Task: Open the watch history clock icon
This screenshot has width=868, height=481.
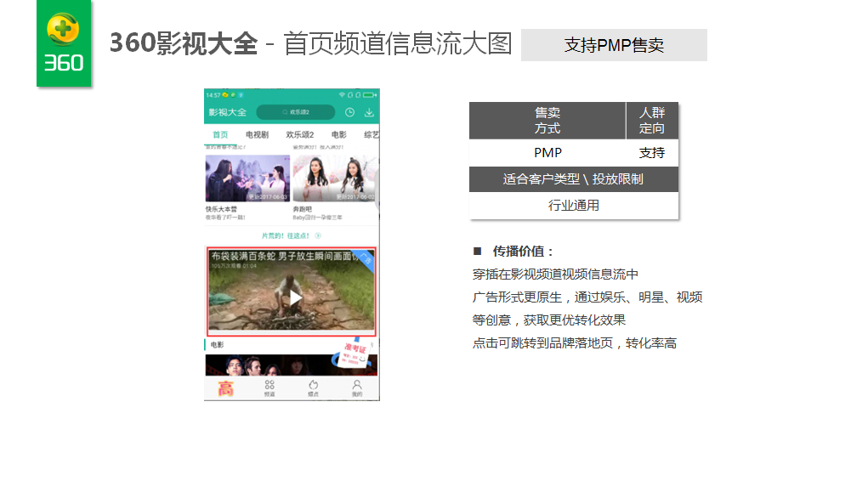Action: coord(350,112)
